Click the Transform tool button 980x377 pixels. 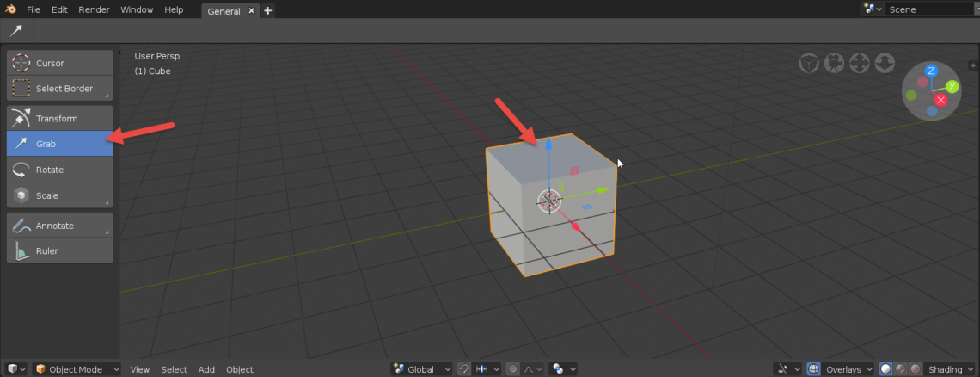click(59, 119)
